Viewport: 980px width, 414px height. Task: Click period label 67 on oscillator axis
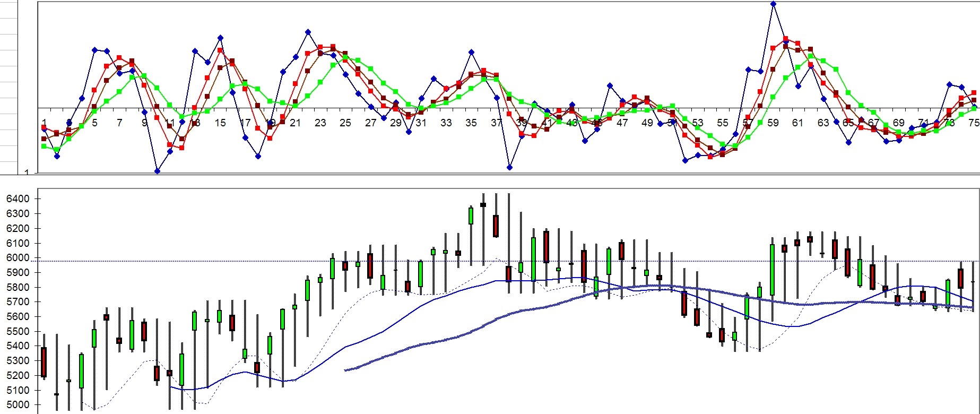click(x=873, y=123)
